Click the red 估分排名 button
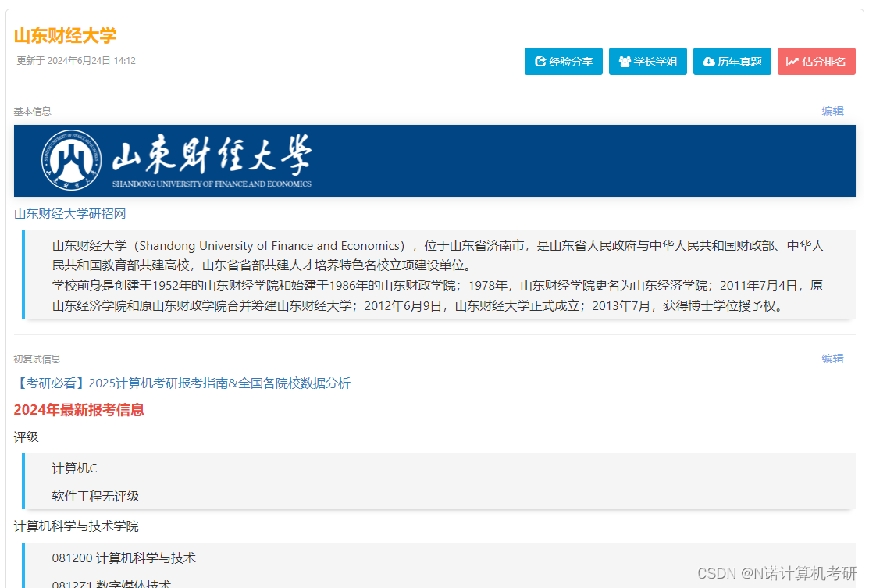The height and width of the screenshot is (588, 869). pyautogui.click(x=817, y=62)
